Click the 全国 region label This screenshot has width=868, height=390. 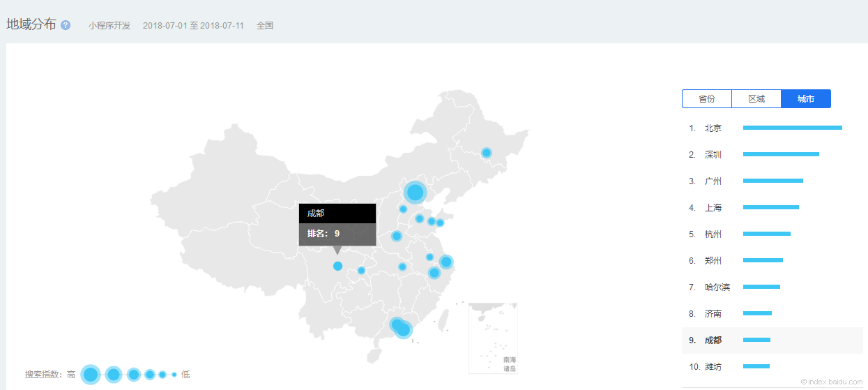[x=265, y=26]
